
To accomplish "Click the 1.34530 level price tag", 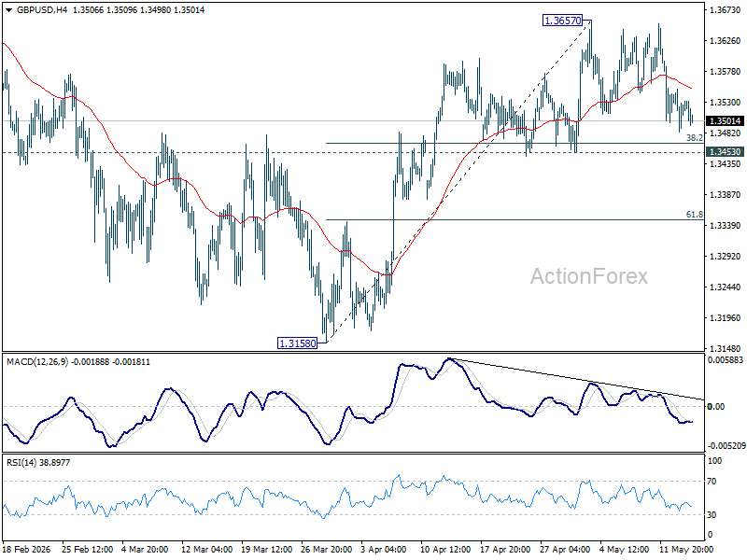I will coord(725,151).
